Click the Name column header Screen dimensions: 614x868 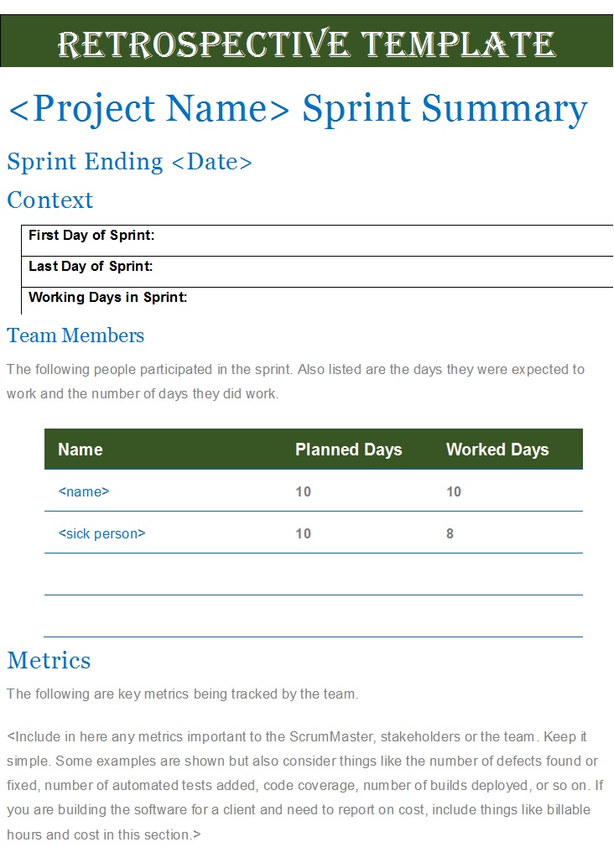(81, 449)
